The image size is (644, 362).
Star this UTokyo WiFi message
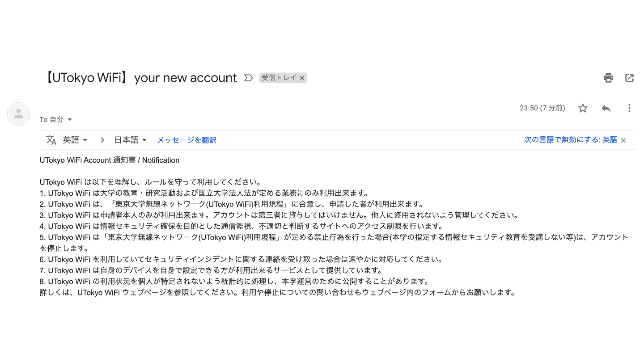pos(583,108)
